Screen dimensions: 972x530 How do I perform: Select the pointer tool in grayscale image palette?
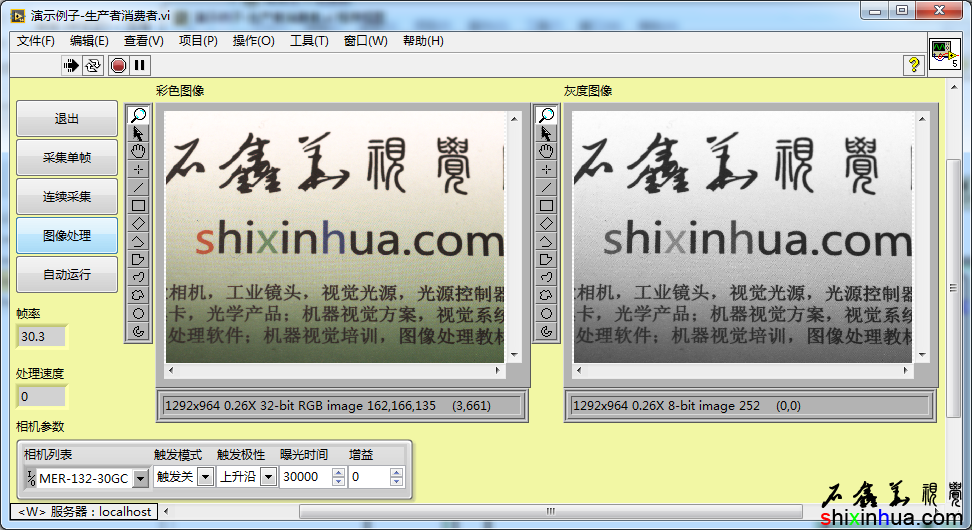[546, 133]
